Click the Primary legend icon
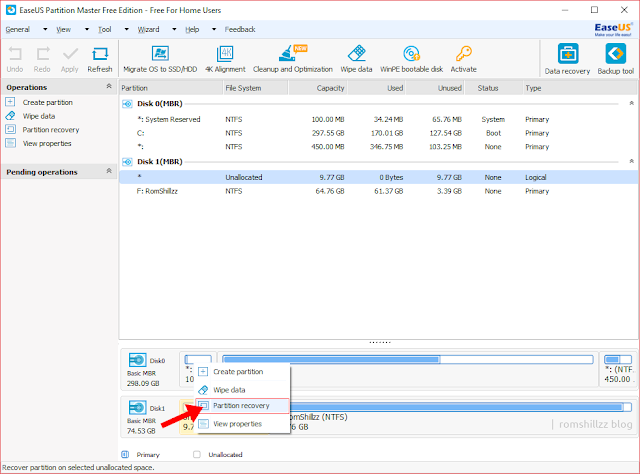Screen dimensions: 640x474 click(x=125, y=454)
